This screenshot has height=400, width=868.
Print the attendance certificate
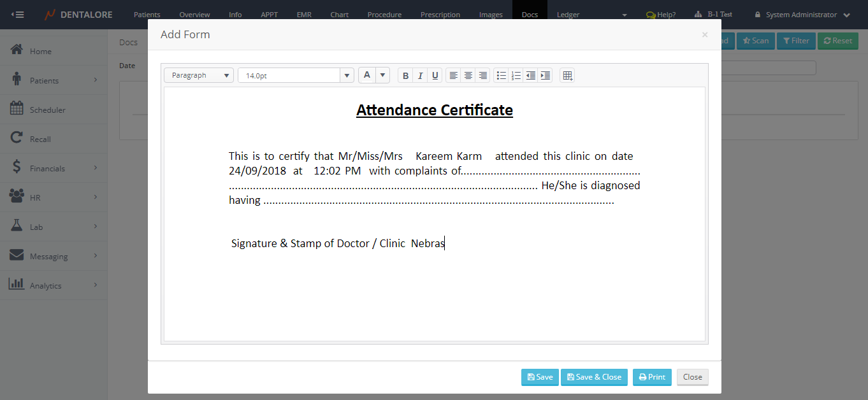click(x=652, y=377)
